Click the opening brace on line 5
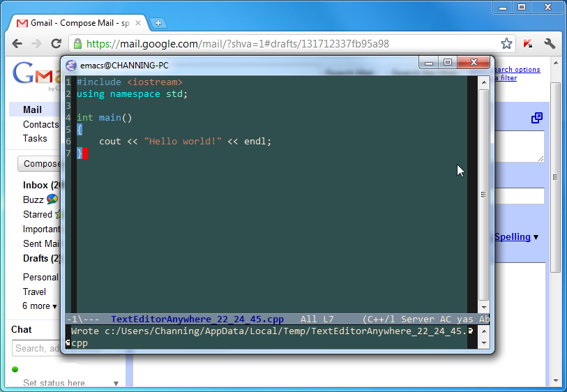 (80, 130)
